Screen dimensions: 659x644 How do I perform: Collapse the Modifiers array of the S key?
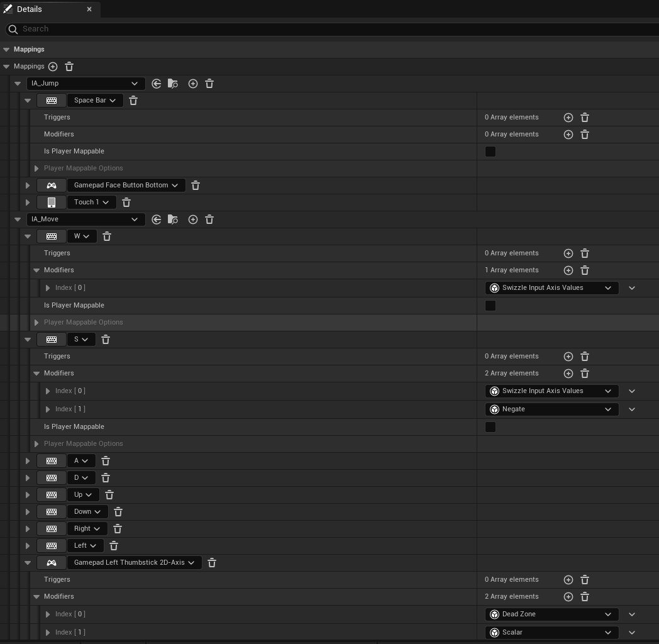[x=36, y=373]
